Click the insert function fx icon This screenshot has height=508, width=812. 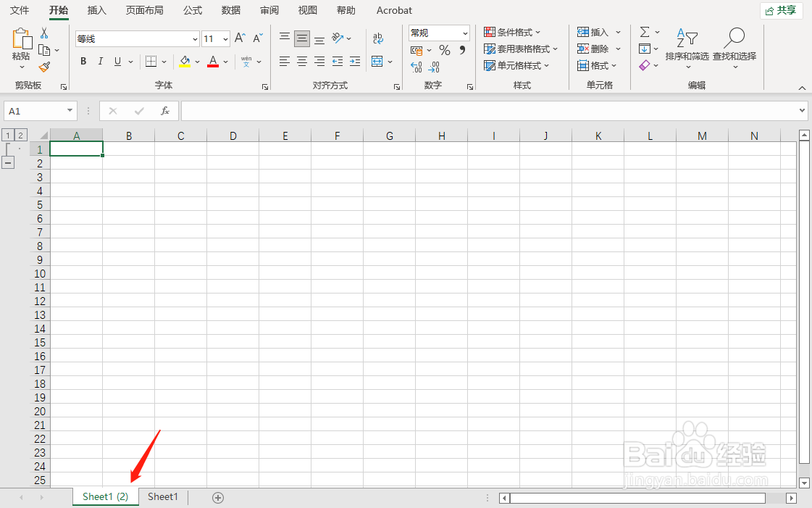coord(165,111)
